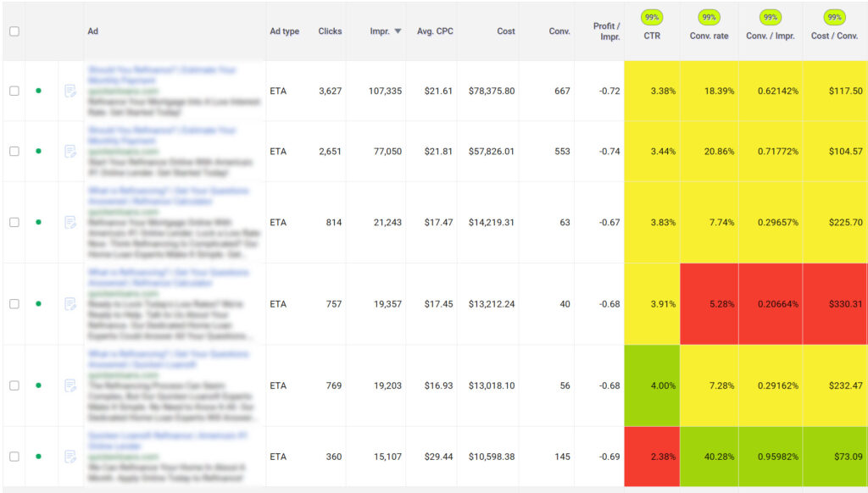Click the 99% badge above the CTR column

click(652, 17)
